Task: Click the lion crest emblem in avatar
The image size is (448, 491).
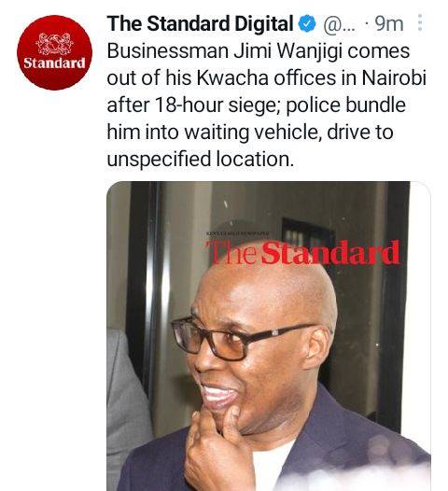Action: pyautogui.click(x=55, y=43)
